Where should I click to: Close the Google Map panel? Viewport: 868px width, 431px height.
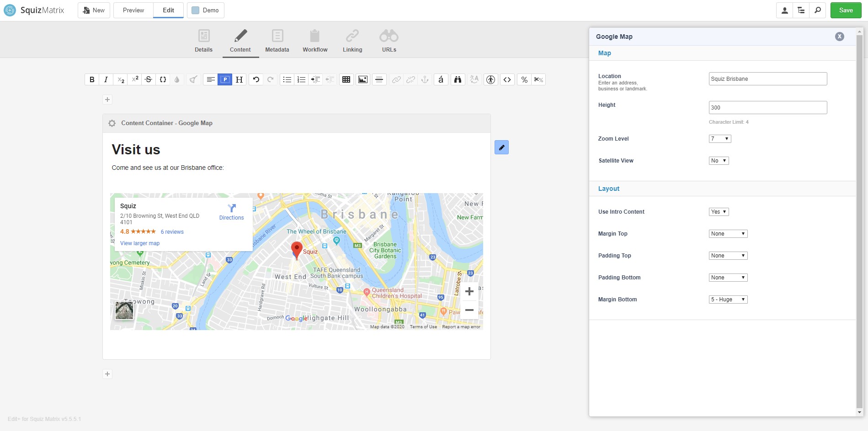[840, 37]
